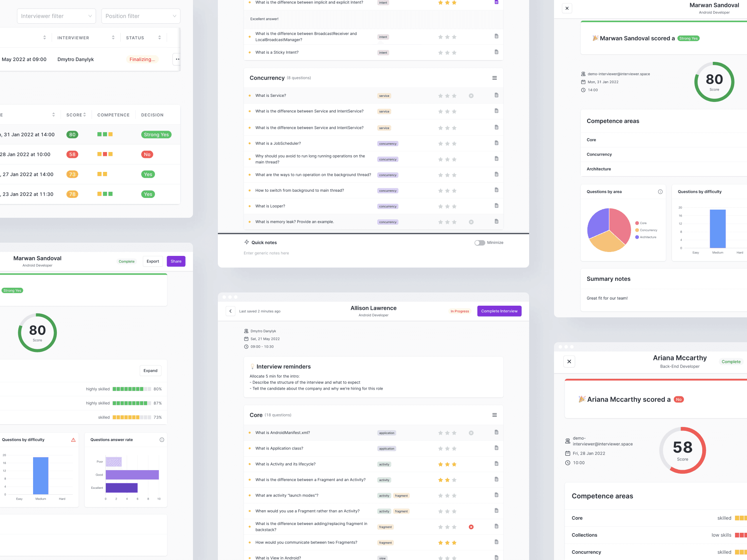Screen dimensions: 747x560
Task: Click Expand button for competence areas
Action: pos(150,371)
